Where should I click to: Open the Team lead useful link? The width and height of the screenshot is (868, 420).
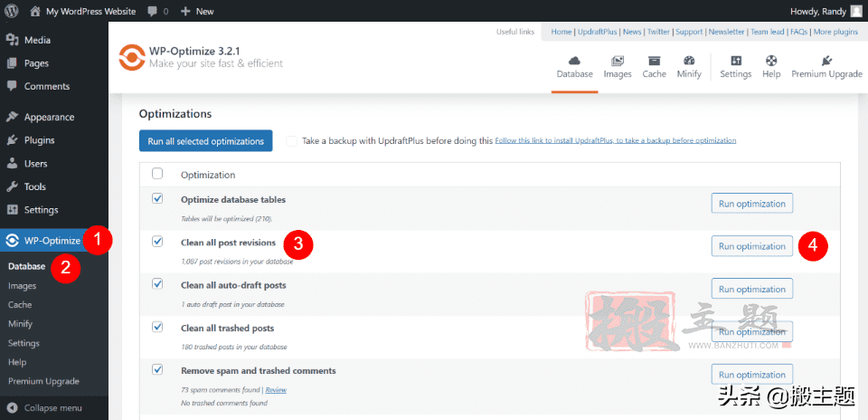coord(768,33)
